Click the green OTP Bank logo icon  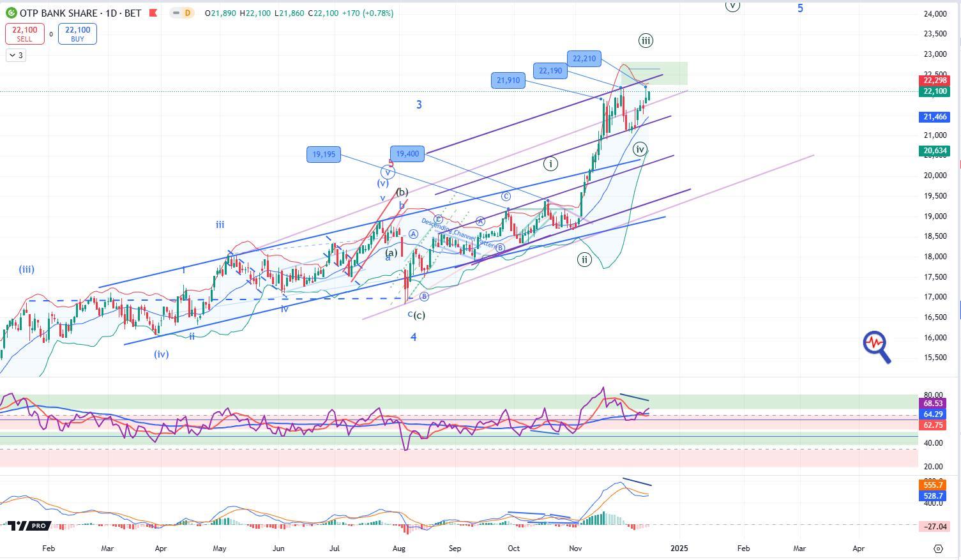coord(11,13)
